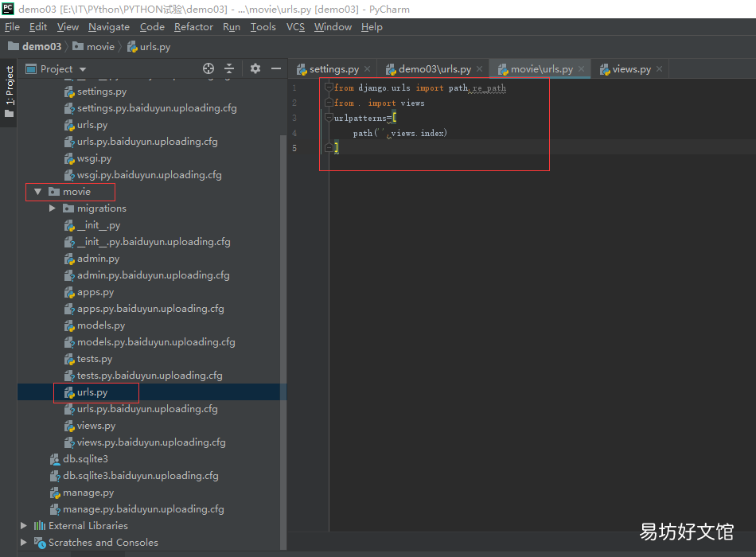Select wsgi.py.baiduyun.uploading.cfg in tree
756x557 pixels.
(x=150, y=175)
